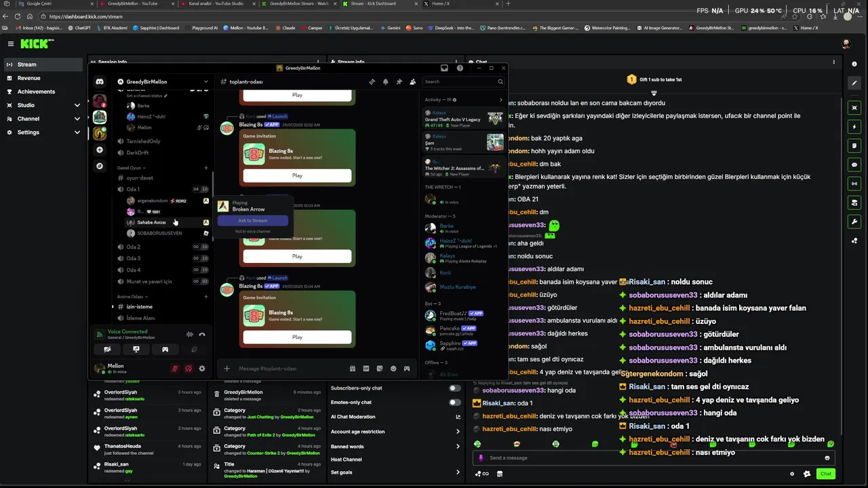This screenshot has width=868, height=488.
Task: Open Discord user settings gear
Action: [201, 369]
